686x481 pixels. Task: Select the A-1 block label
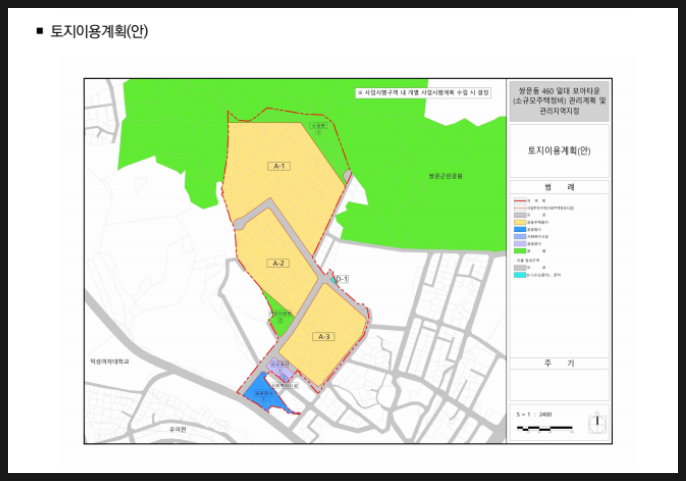point(279,165)
